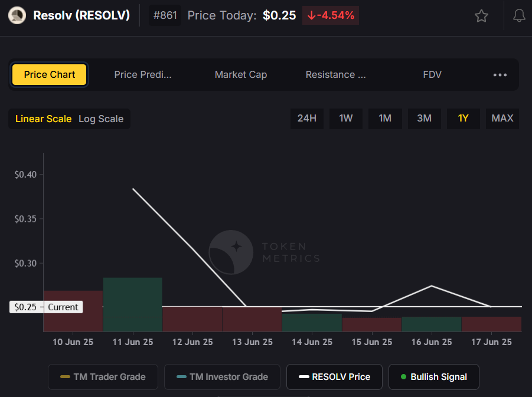The height and width of the screenshot is (397, 532).
Task: Open the Market Cap tab
Action: 241,74
